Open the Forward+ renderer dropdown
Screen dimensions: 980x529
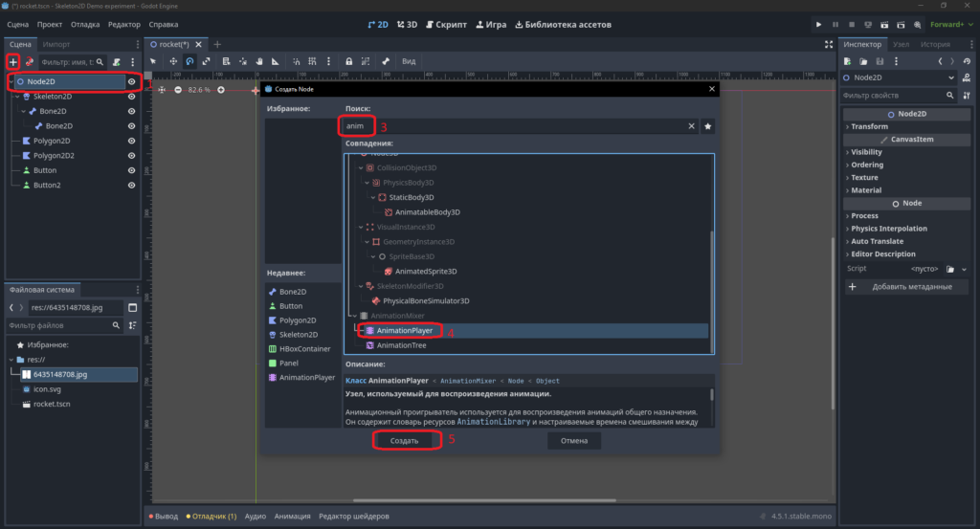tap(951, 24)
